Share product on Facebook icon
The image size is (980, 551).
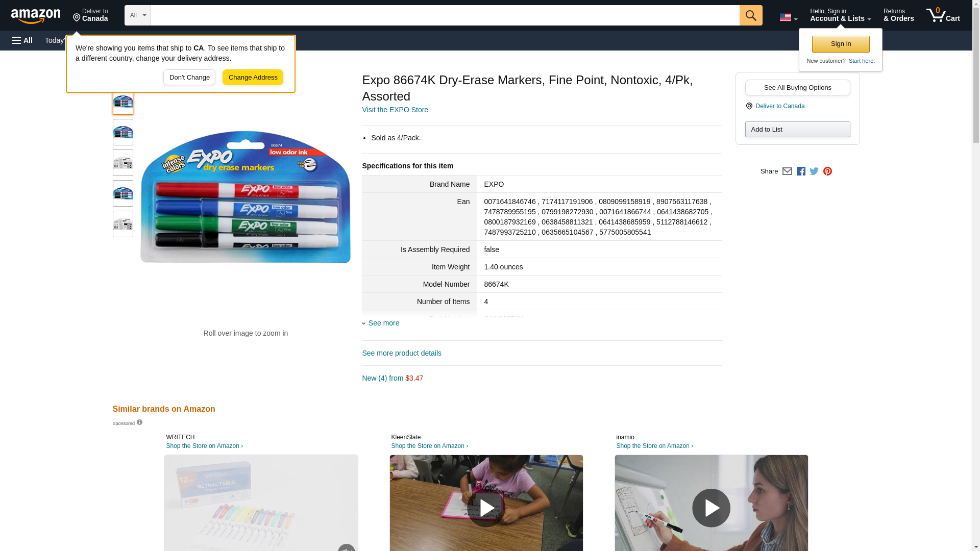click(801, 171)
